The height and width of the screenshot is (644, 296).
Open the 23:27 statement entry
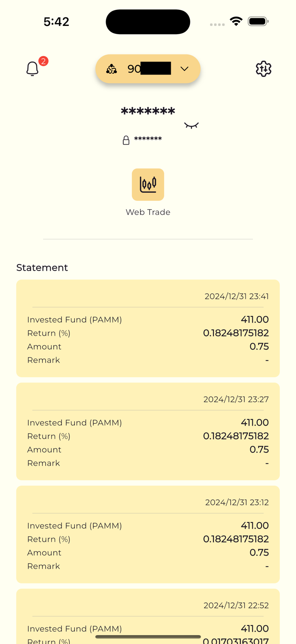point(148,431)
